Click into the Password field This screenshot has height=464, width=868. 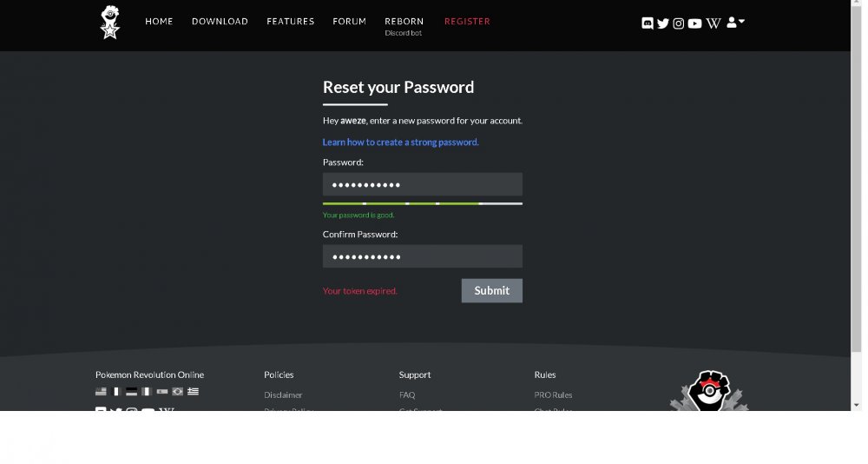422,185
